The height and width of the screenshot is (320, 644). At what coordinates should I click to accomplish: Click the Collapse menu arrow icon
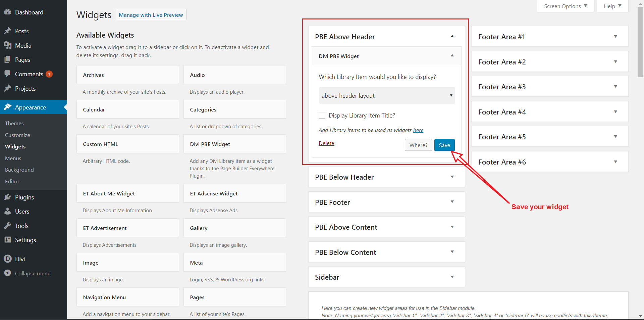point(7,273)
